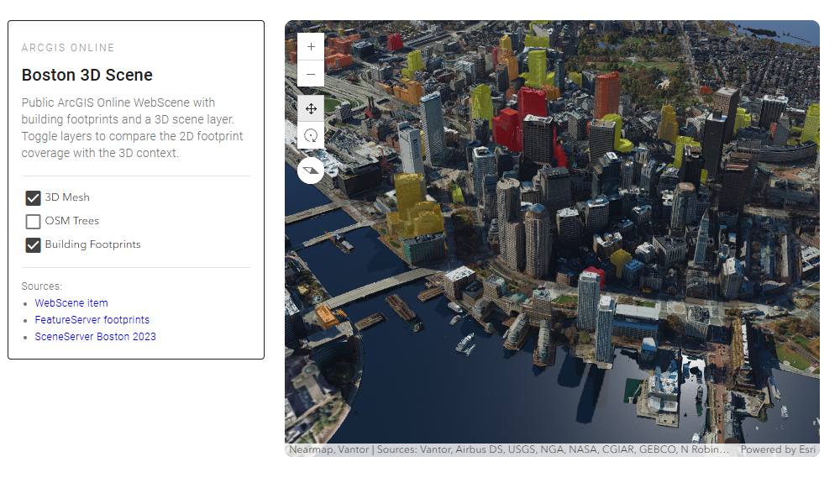Image resolution: width=840 pixels, height=504 pixels.
Task: Enable the OSM Trees layer
Action: (x=33, y=221)
